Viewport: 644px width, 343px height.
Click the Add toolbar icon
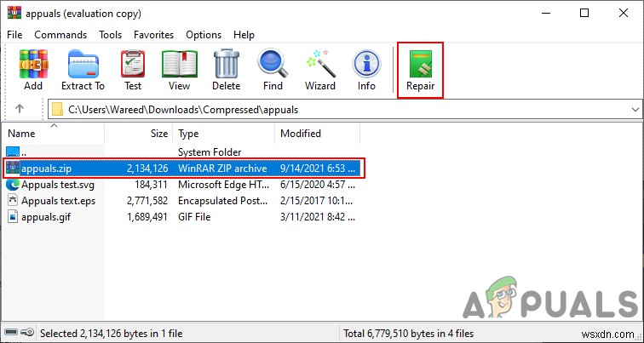click(33, 64)
